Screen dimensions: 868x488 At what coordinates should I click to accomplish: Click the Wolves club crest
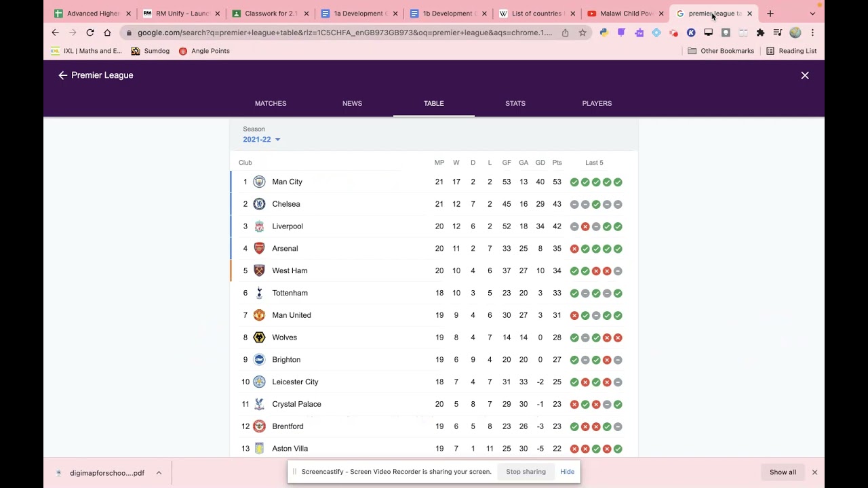click(259, 338)
